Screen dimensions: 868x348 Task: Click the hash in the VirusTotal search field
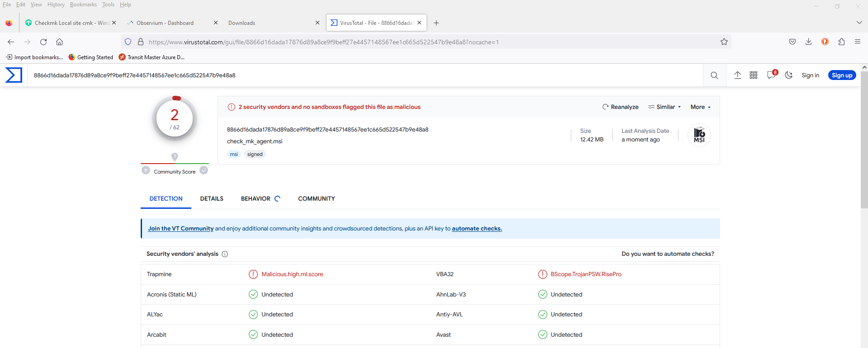pos(135,75)
